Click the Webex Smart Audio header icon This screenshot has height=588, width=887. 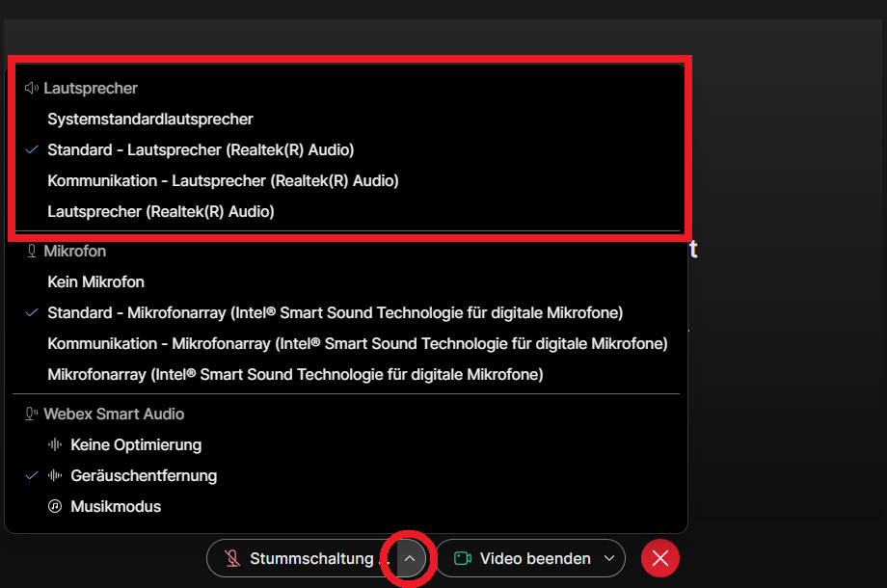[32, 414]
